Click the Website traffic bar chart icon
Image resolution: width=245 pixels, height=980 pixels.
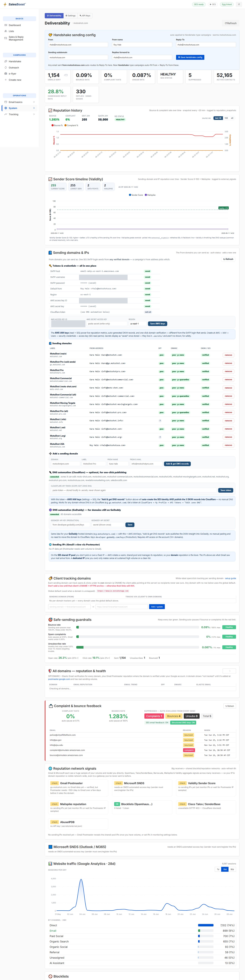pos(50,864)
